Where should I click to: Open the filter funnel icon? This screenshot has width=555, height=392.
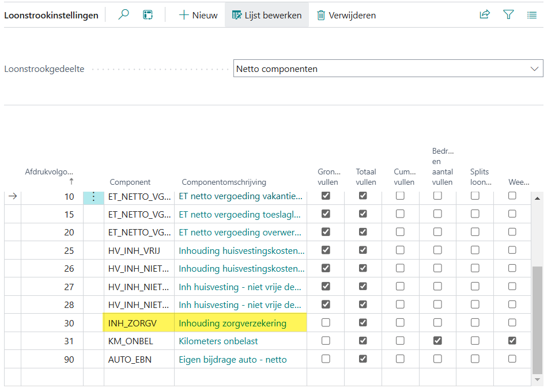tap(508, 15)
